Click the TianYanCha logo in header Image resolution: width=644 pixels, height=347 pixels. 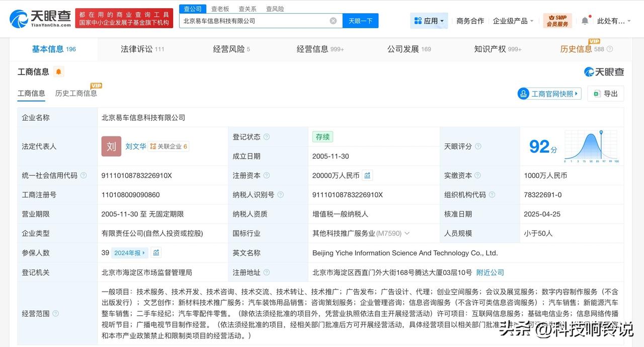[x=40, y=18]
